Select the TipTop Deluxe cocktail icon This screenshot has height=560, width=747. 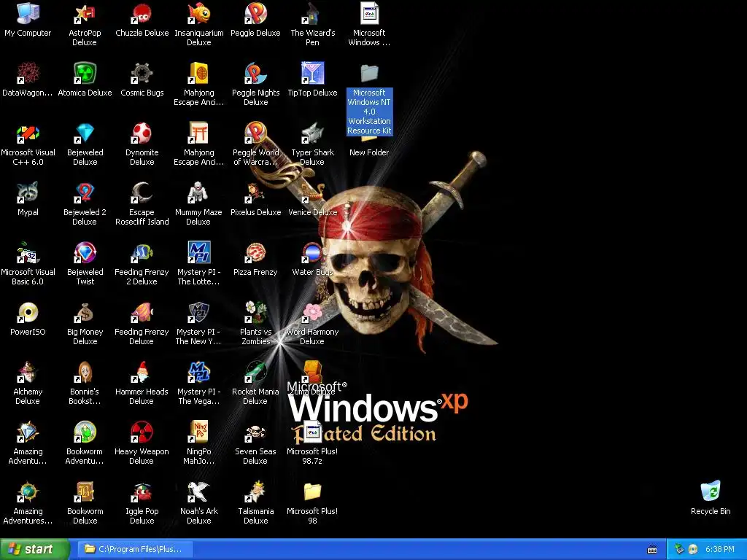coord(312,74)
